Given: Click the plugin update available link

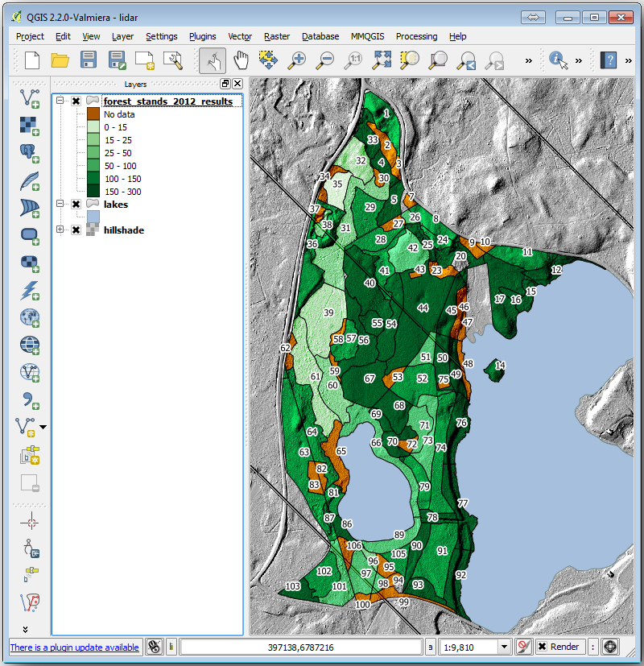Looking at the screenshot, I should [x=74, y=647].
